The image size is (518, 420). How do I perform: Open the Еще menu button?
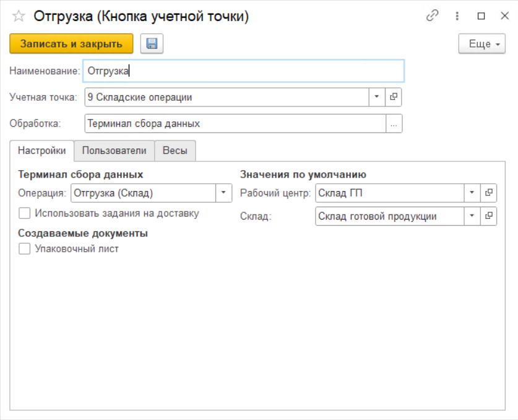tap(481, 44)
